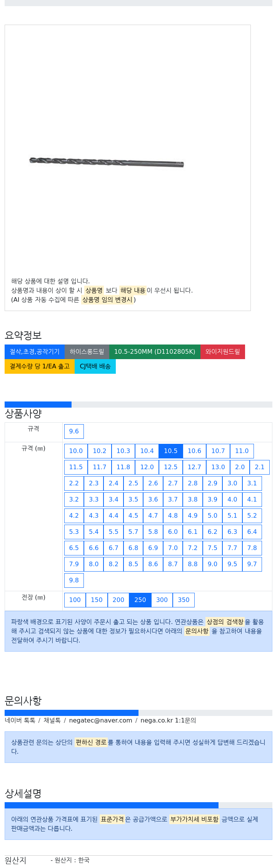Choose the 350 total length option
277x868 pixels.
pos(184,600)
